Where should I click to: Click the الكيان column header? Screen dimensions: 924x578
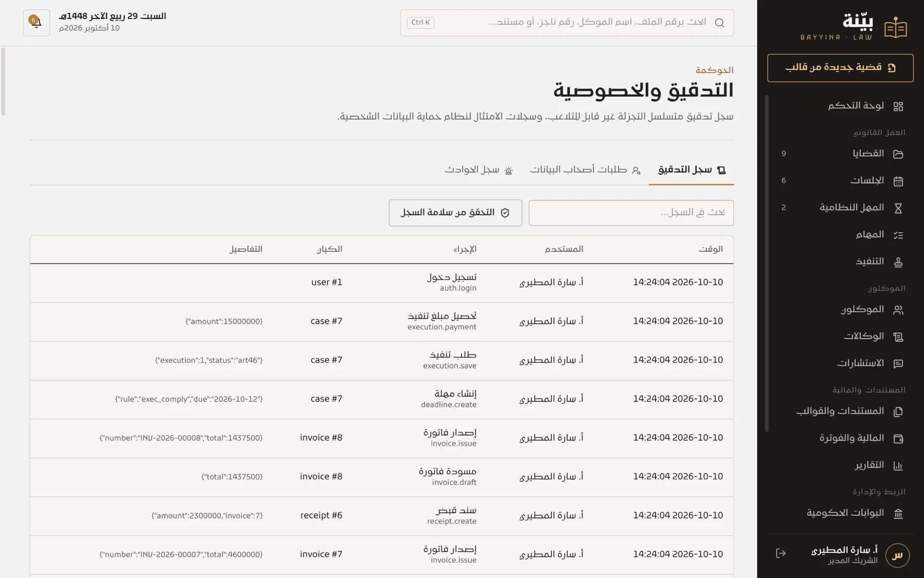tap(329, 249)
